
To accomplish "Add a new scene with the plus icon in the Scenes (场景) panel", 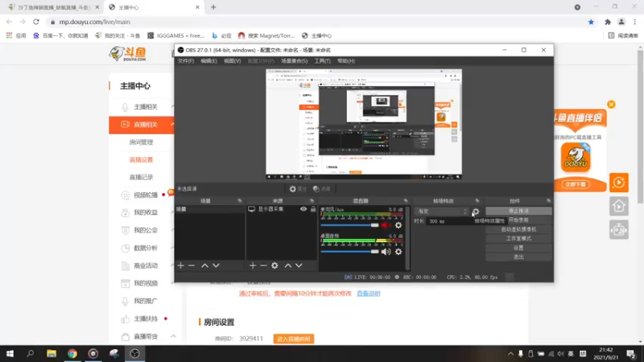I will point(180,265).
